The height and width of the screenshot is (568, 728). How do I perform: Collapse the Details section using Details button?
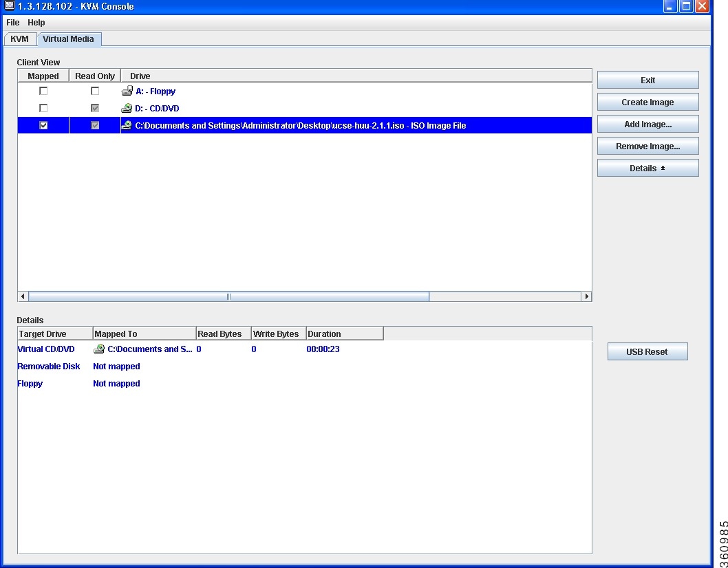pyautogui.click(x=647, y=168)
